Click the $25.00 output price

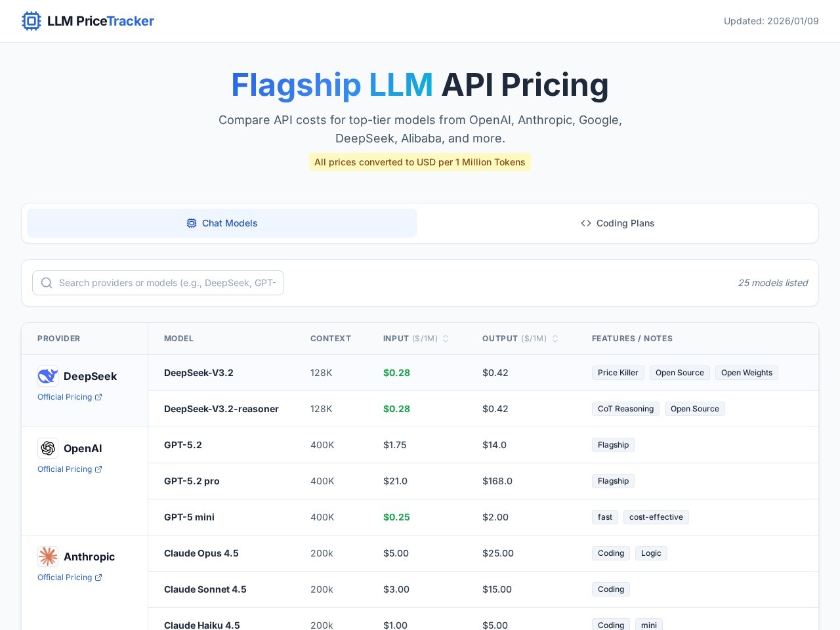pos(498,553)
